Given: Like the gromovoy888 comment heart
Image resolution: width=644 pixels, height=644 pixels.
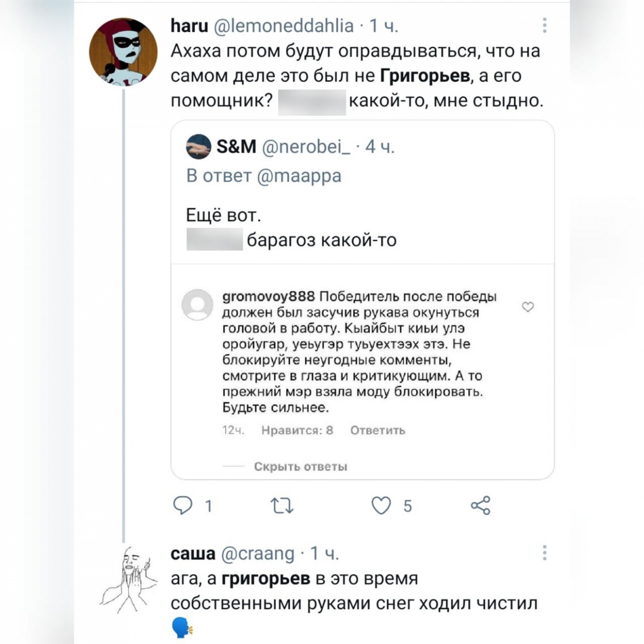Looking at the screenshot, I should pyautogui.click(x=528, y=307).
